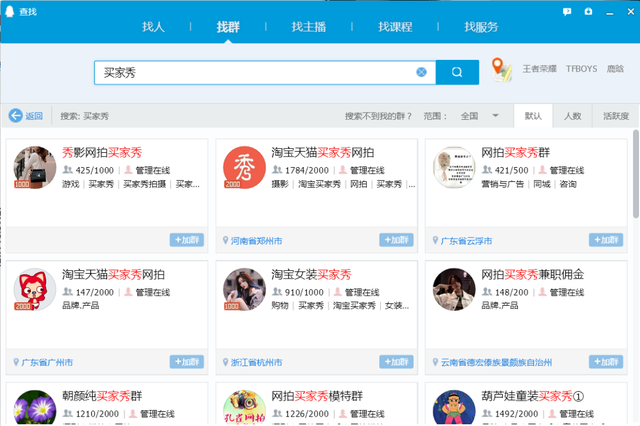
Task: Click hot keyword 鹿晗
Action: pyautogui.click(x=615, y=69)
